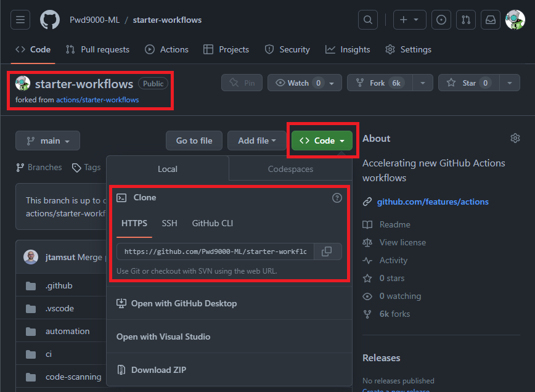This screenshot has height=392, width=535.
Task: Select the Local tab
Action: point(167,169)
